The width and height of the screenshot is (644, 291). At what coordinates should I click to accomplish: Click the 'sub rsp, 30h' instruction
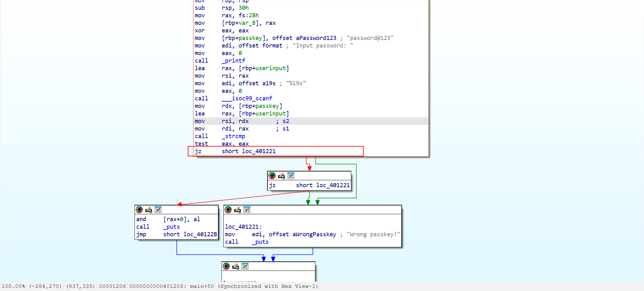tap(222, 8)
